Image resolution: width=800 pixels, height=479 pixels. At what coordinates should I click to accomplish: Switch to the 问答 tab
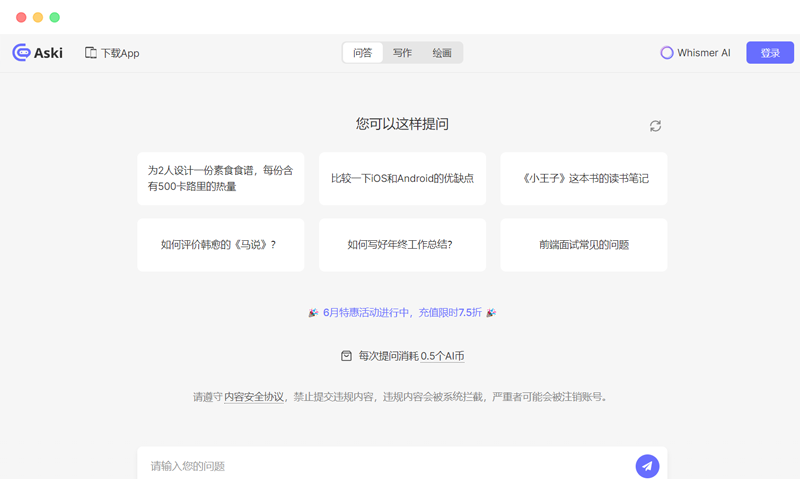[362, 53]
